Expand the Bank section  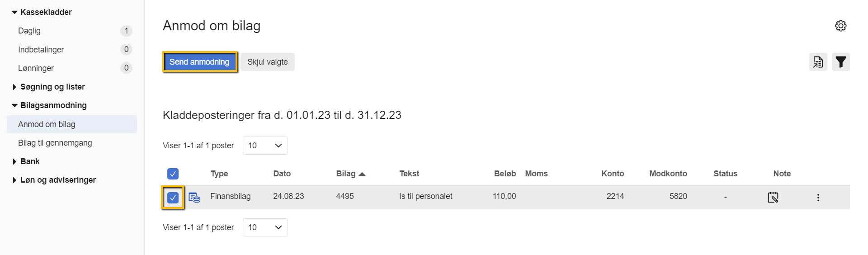(x=14, y=161)
